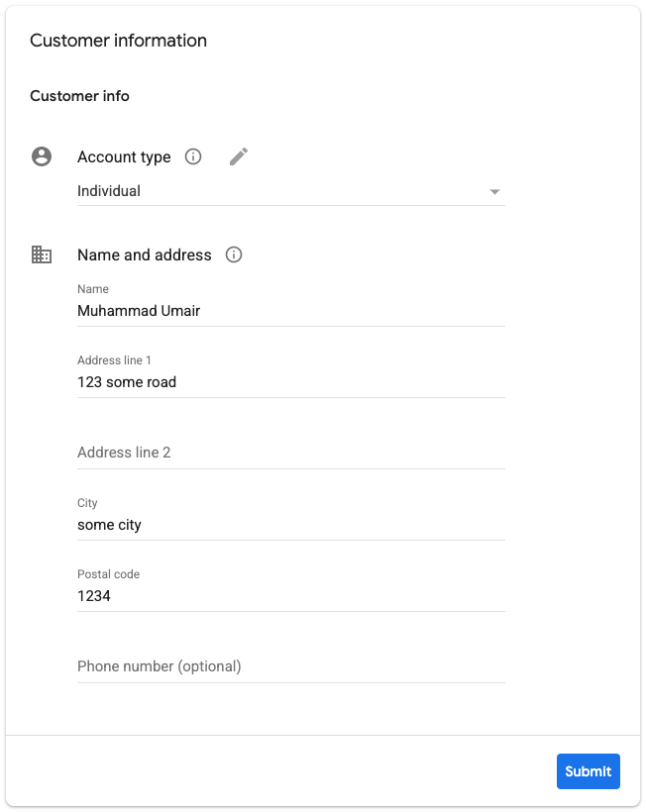
Task: Click the '123 some road' address value
Action: coord(127,382)
